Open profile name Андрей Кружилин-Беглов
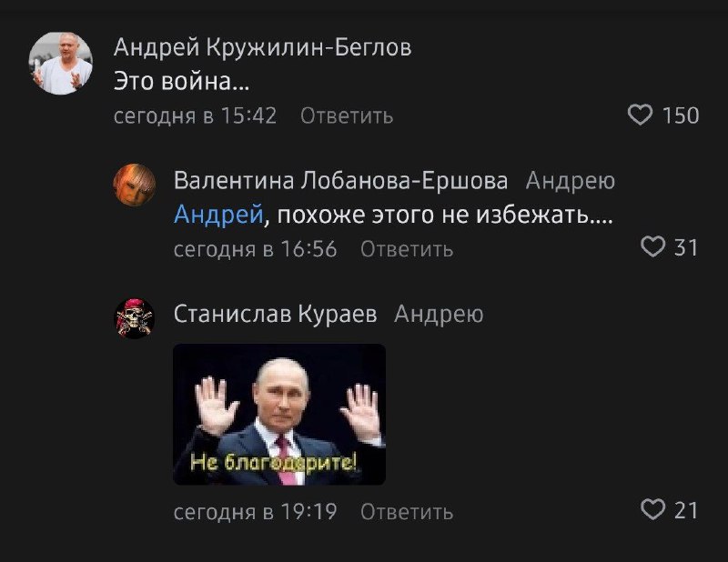Image resolution: width=728 pixels, height=562 pixels. 262,47
